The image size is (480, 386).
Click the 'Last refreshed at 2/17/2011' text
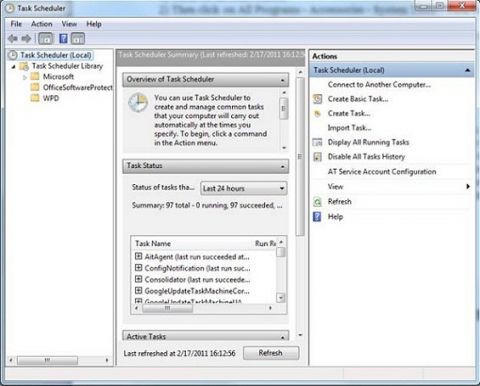click(179, 353)
